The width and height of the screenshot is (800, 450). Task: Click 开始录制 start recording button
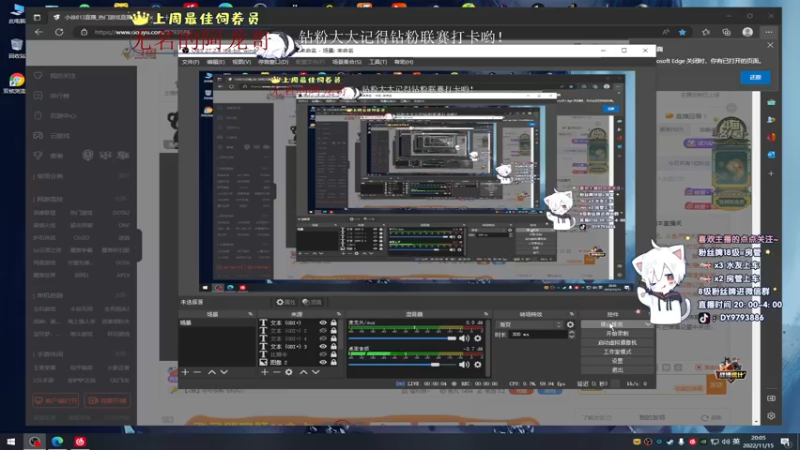[x=617, y=334]
